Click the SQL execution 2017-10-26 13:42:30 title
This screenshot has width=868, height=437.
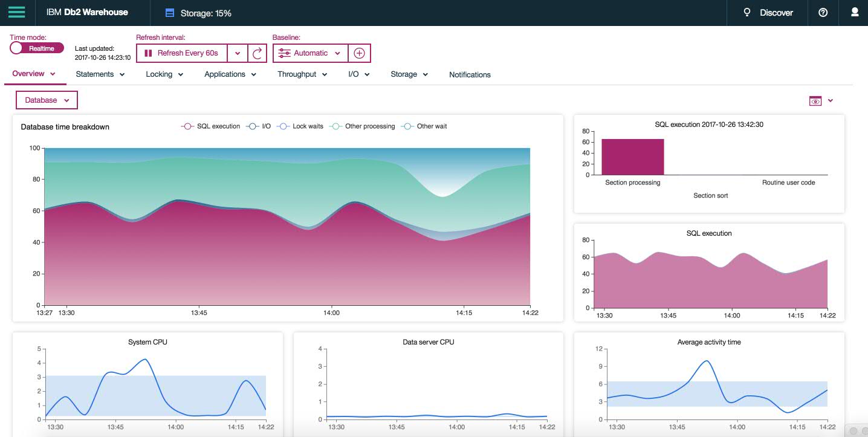[709, 125]
